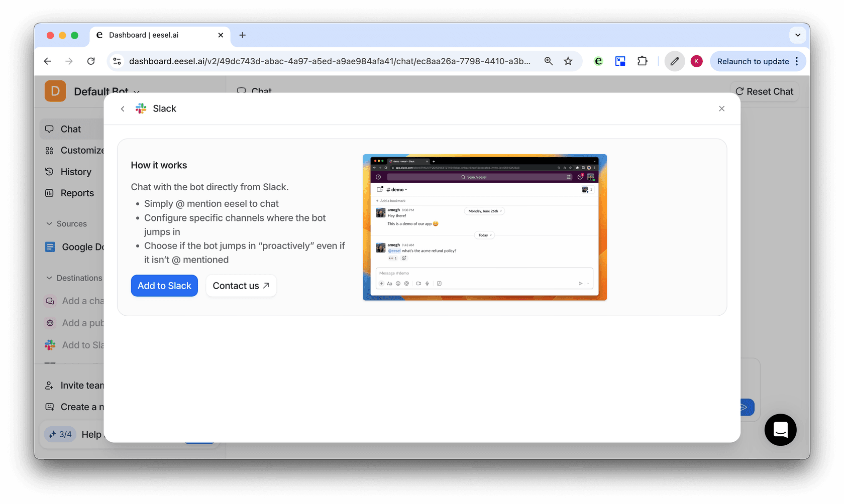Viewport: 844px width, 504px height.
Task: Click the pencil edit icon in toolbar
Action: point(674,61)
